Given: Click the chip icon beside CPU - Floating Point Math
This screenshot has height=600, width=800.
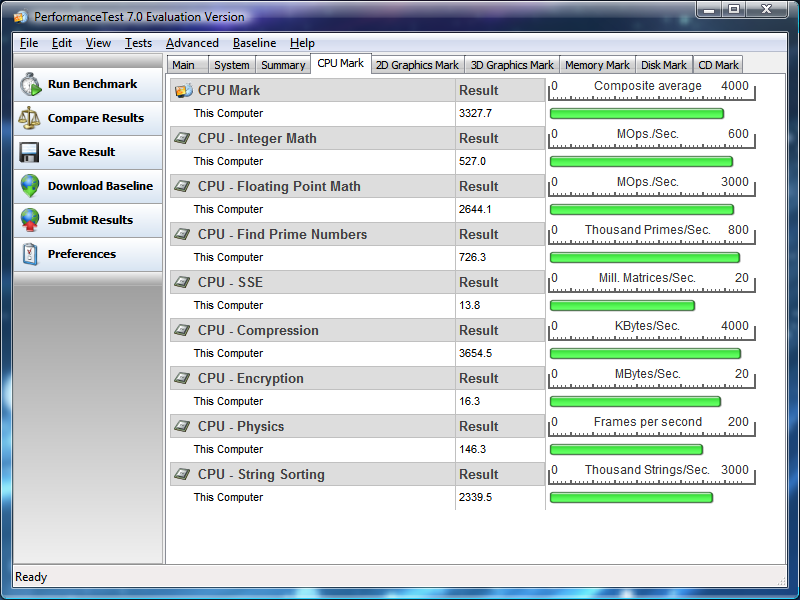Looking at the screenshot, I should 182,186.
